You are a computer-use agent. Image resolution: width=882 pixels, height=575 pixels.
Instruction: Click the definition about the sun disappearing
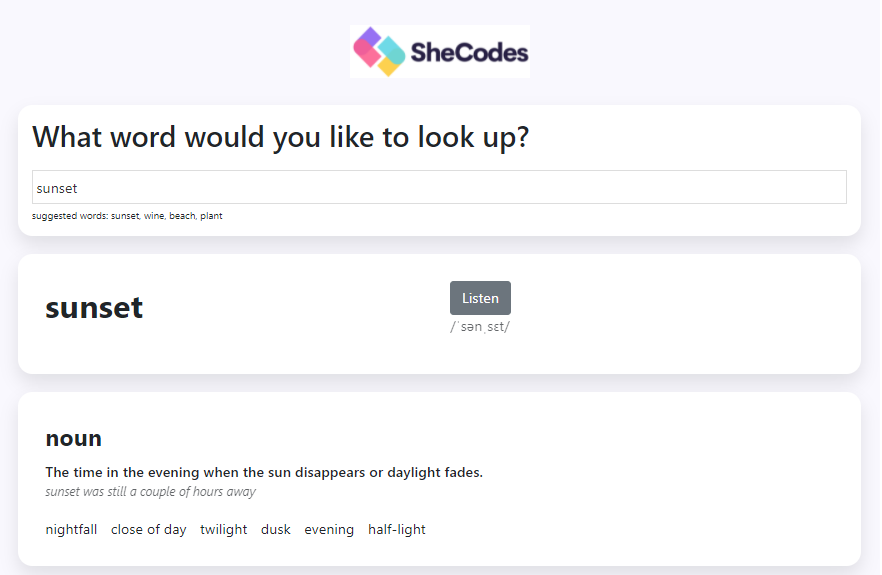(264, 473)
